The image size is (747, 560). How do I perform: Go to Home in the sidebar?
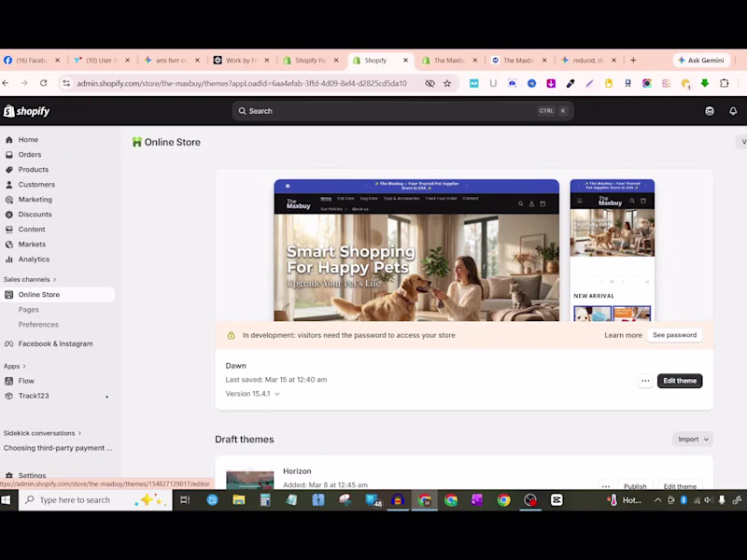click(x=28, y=139)
